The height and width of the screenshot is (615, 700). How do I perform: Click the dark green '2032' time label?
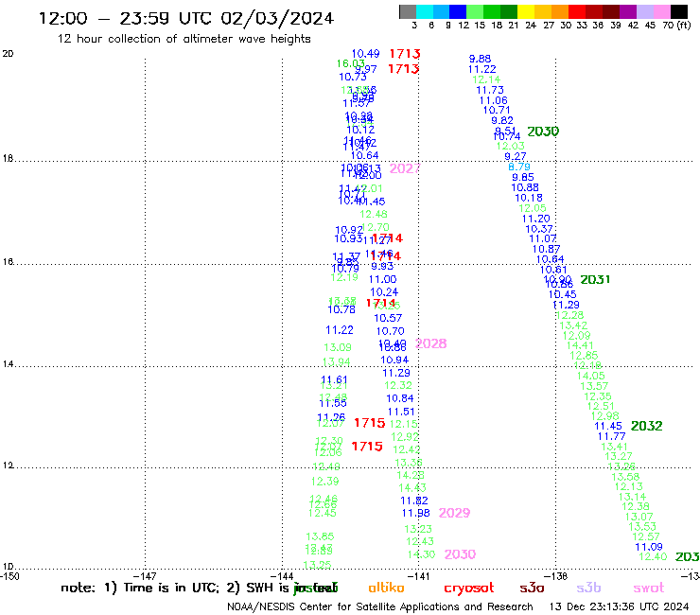point(646,426)
